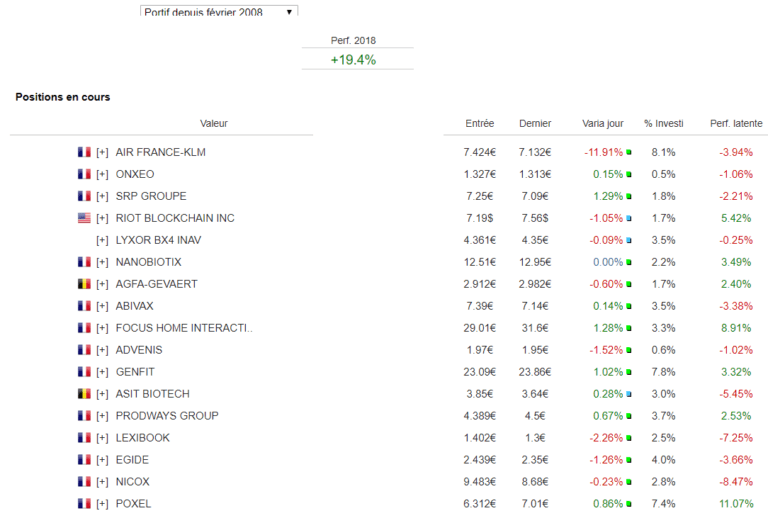Click the US flag icon beside RIOT BLOCKCHAIN
The width and height of the screenshot is (768, 518).
[x=84, y=218]
